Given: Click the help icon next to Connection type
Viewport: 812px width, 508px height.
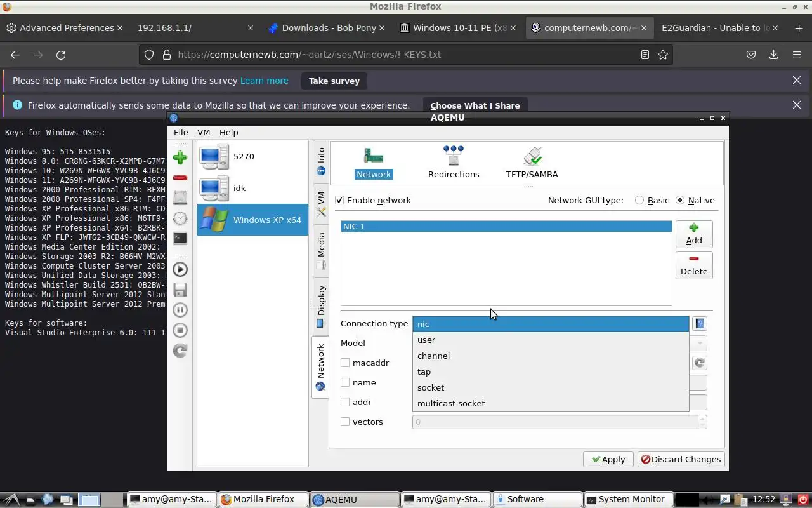Looking at the screenshot, I should [699, 324].
